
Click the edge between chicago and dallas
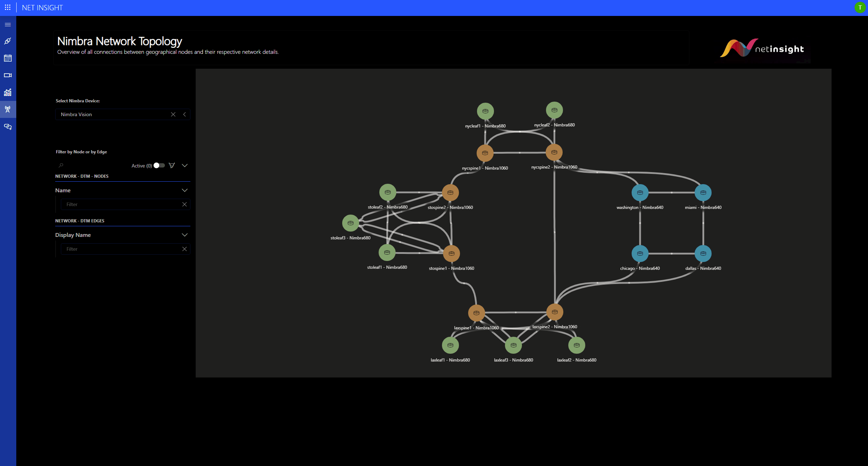tap(671, 254)
